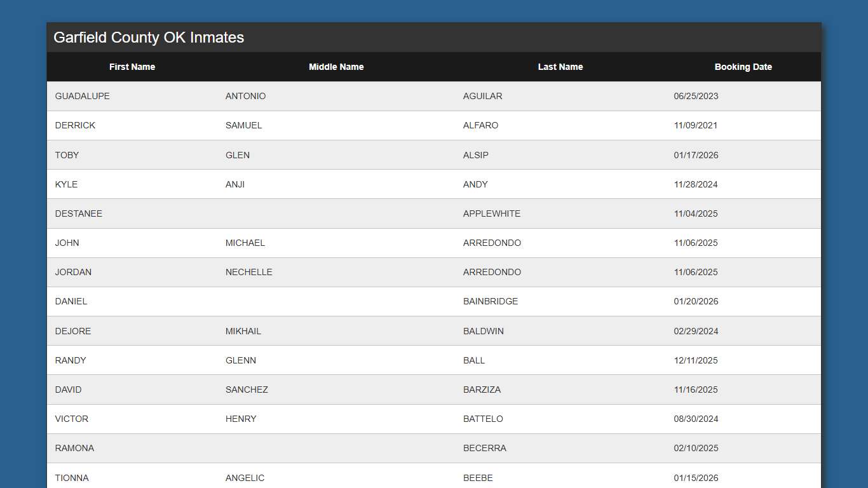This screenshot has height=488, width=868.
Task: Select JORDAN NECHELLE ARREDONDO's row
Action: coord(254,272)
